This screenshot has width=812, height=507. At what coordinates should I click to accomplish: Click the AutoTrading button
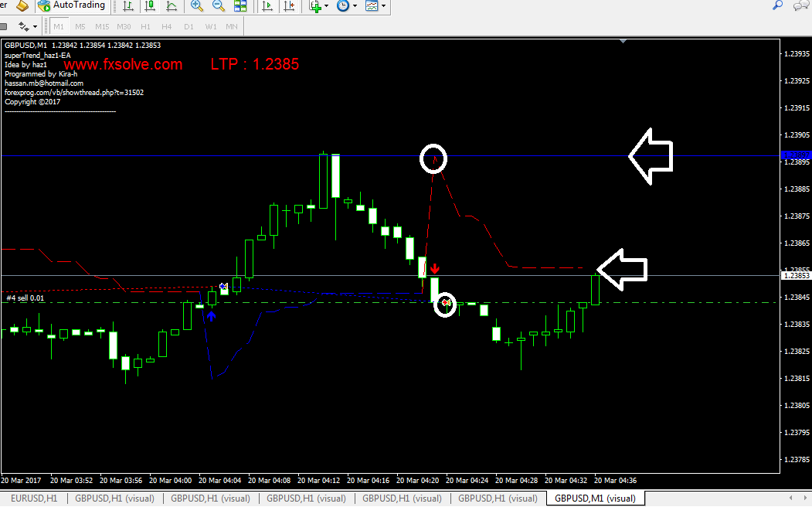click(x=72, y=6)
